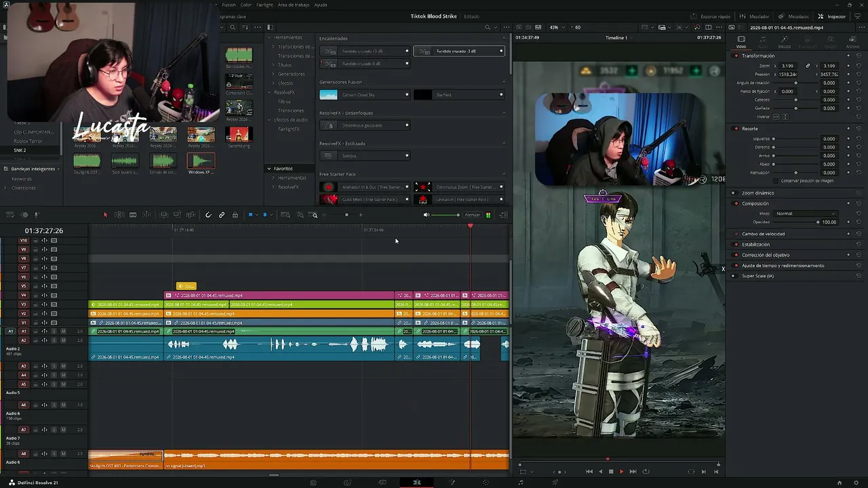Toggle timeline snapping magnet icon
Image resolution: width=868 pixels, height=488 pixels.
(208, 215)
